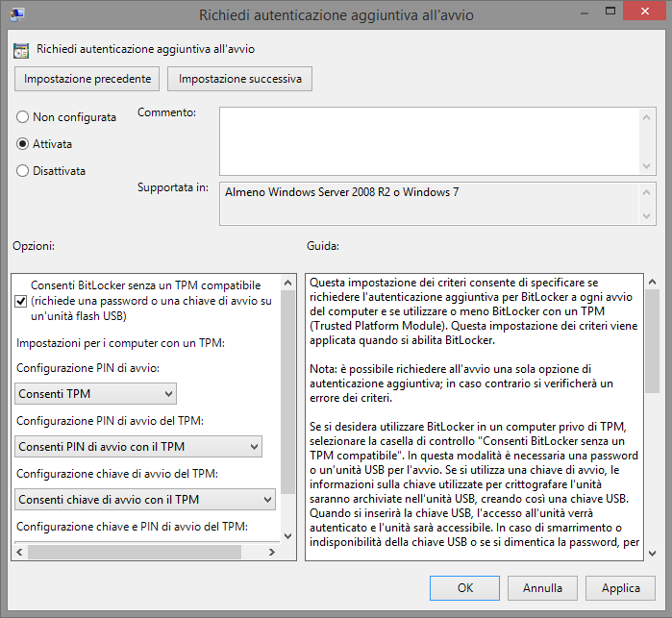This screenshot has height=618, width=672.
Task: Select the Disattivata radio button
Action: point(22,171)
